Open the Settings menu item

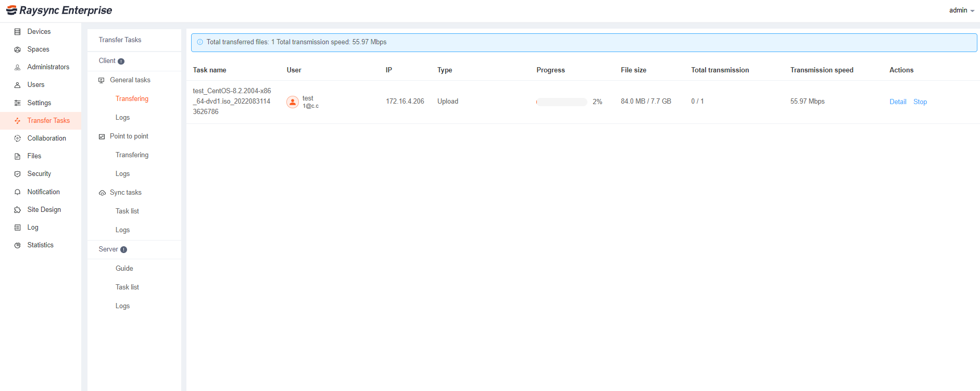tap(41, 103)
